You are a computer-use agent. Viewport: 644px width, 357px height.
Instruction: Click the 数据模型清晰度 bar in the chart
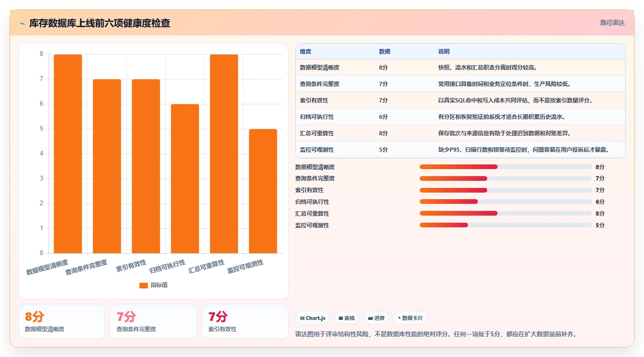[x=68, y=154]
